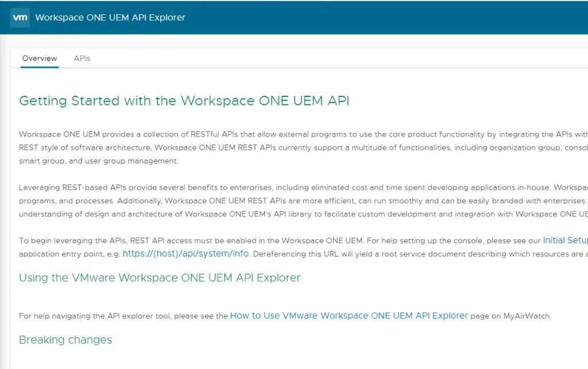Click the line starting 'Workspace ONE UEM provides a collection'
The height and width of the screenshot is (369, 588).
(303, 134)
